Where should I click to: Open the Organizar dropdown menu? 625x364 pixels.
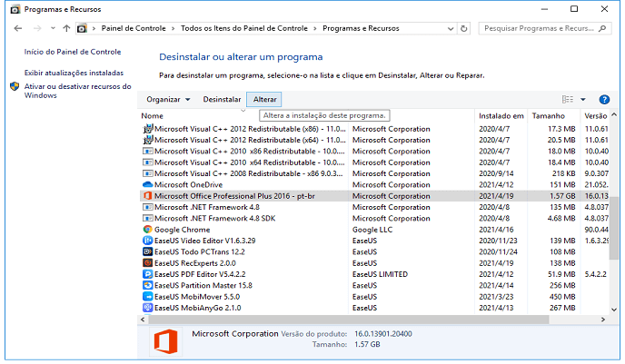pos(168,99)
